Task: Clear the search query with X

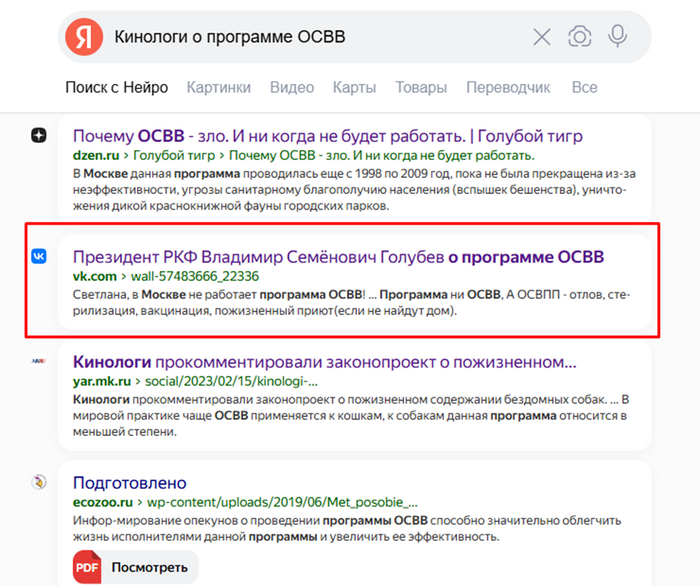Action: click(x=542, y=37)
